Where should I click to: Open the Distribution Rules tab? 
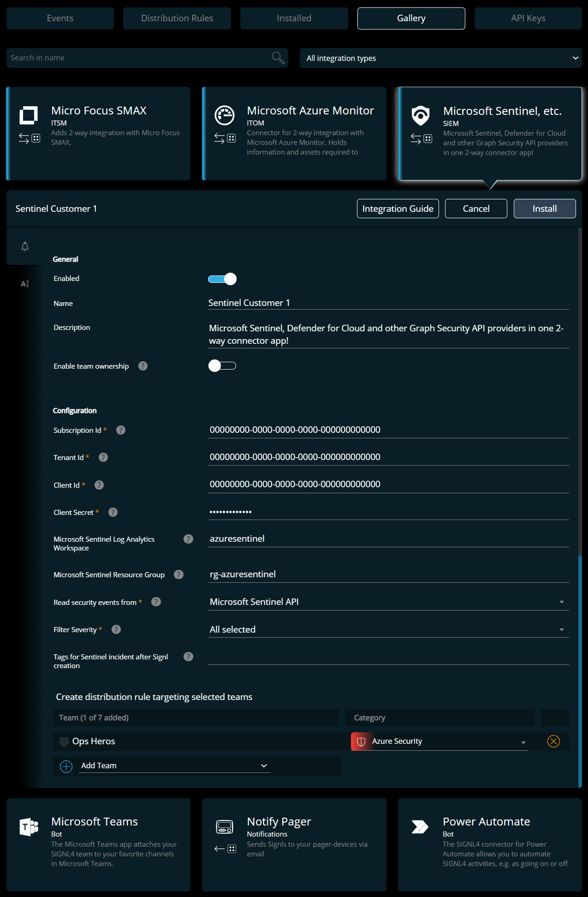pyautogui.click(x=177, y=18)
